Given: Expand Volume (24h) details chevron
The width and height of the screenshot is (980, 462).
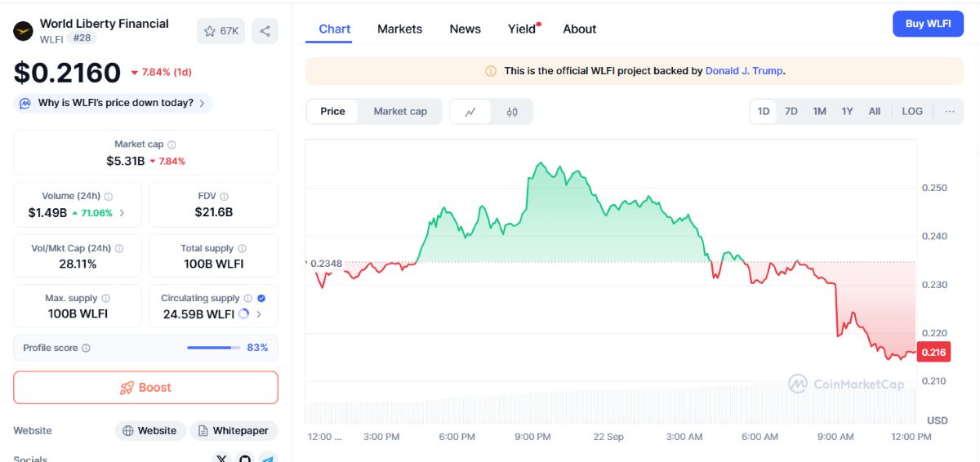Looking at the screenshot, I should [x=122, y=213].
